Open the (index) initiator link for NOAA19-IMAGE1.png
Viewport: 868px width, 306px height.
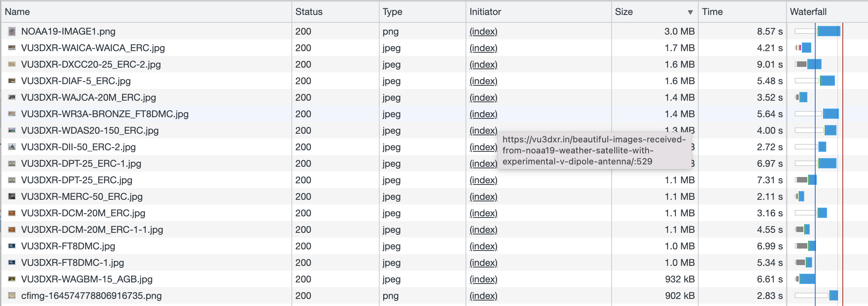[483, 31]
